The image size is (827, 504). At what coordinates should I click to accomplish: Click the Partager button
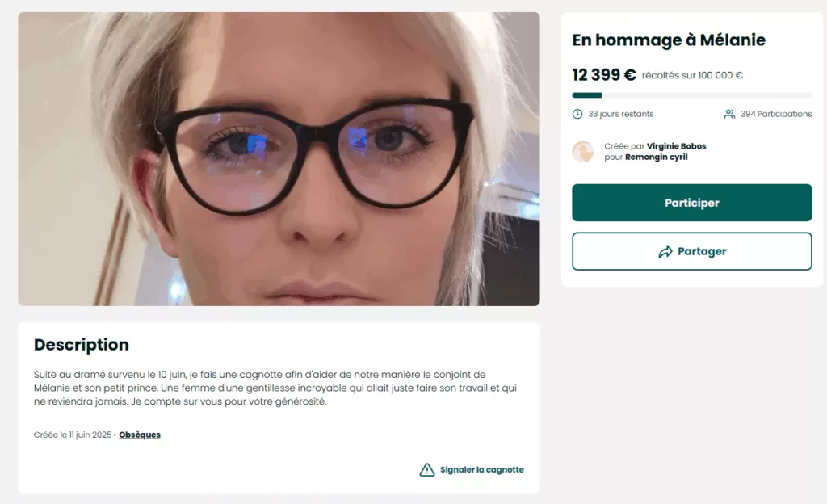[x=691, y=251]
